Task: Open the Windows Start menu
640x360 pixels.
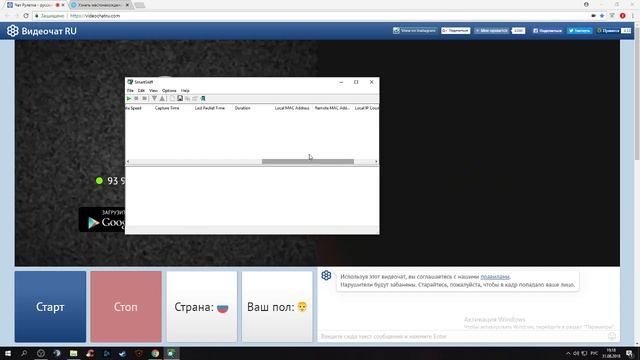Action: [8, 353]
